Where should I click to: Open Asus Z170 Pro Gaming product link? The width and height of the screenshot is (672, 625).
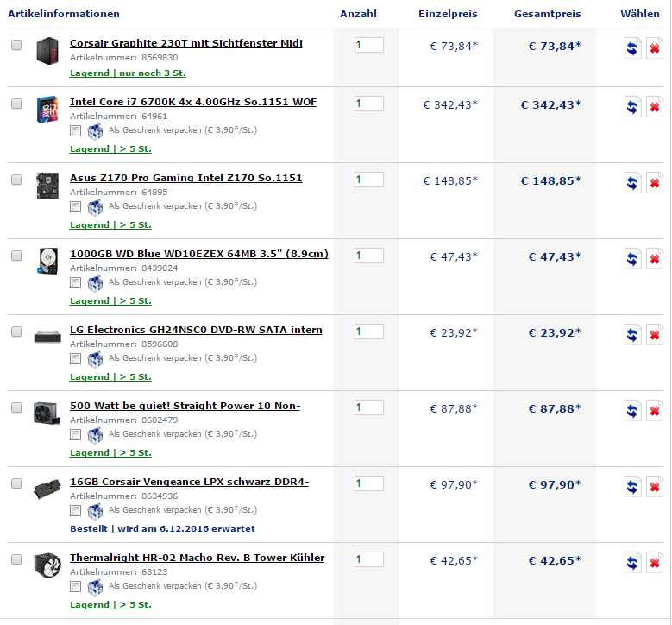coord(186,178)
